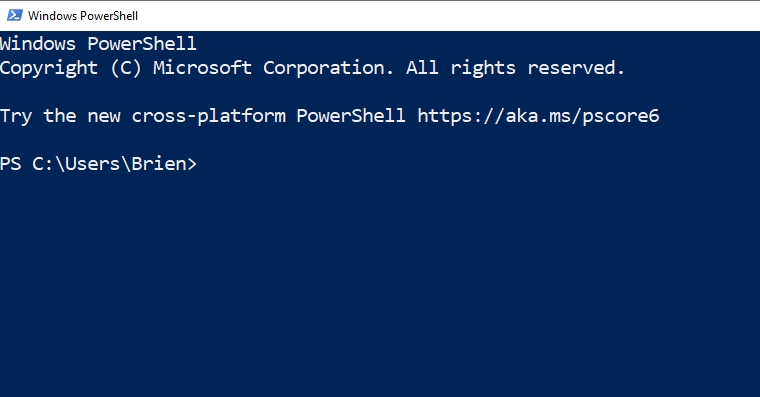Click the (C) symbol in copyright line
Image resolution: width=760 pixels, height=397 pixels.
pos(126,68)
